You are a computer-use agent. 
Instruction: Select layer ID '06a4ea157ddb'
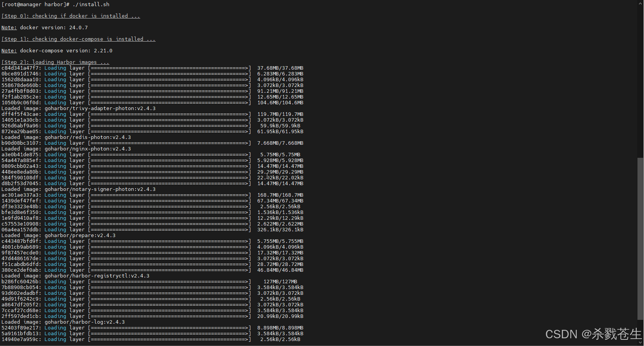pyautogui.click(x=20, y=230)
